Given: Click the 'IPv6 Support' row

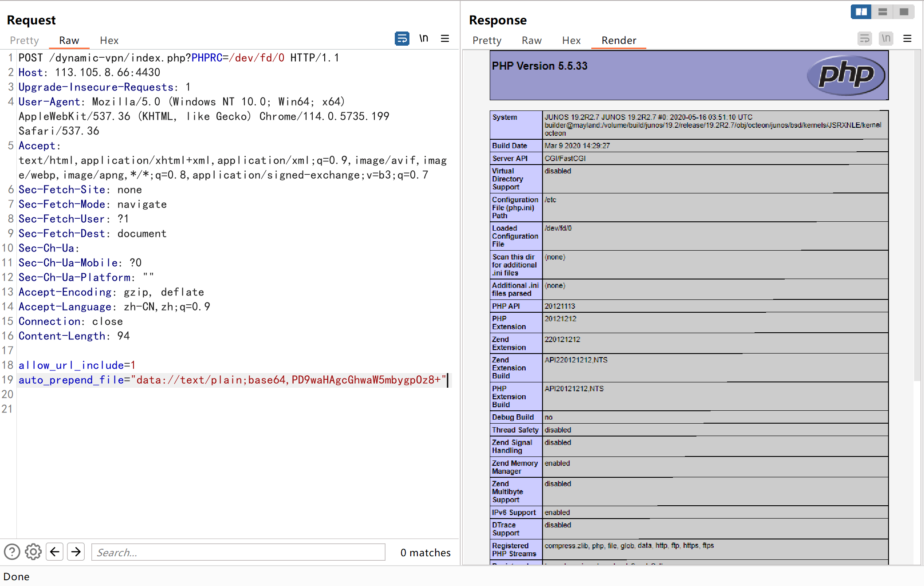Looking at the screenshot, I should pos(689,512).
